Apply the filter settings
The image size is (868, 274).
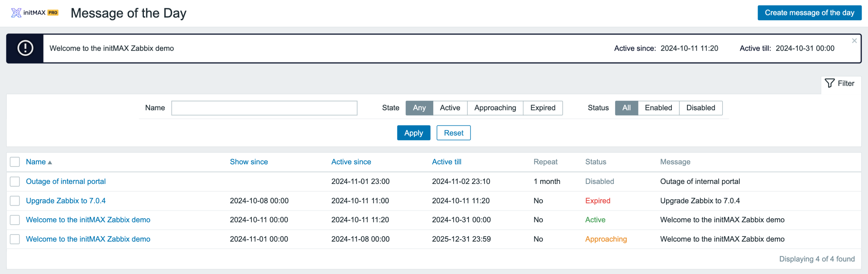point(413,133)
